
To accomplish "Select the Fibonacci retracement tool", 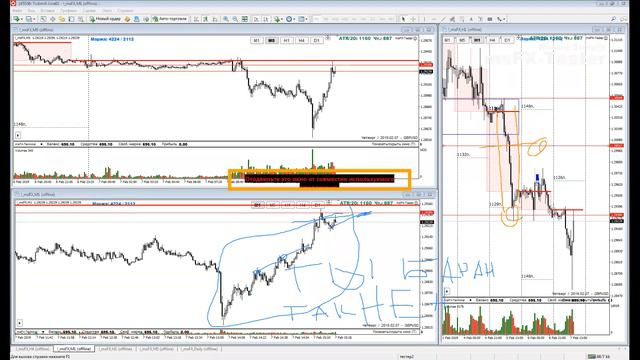I will click(462, 19).
